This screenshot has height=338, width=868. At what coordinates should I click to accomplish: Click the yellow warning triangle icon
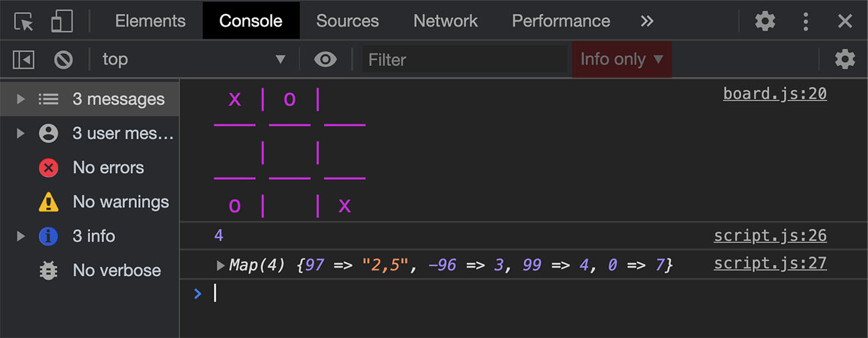[48, 202]
